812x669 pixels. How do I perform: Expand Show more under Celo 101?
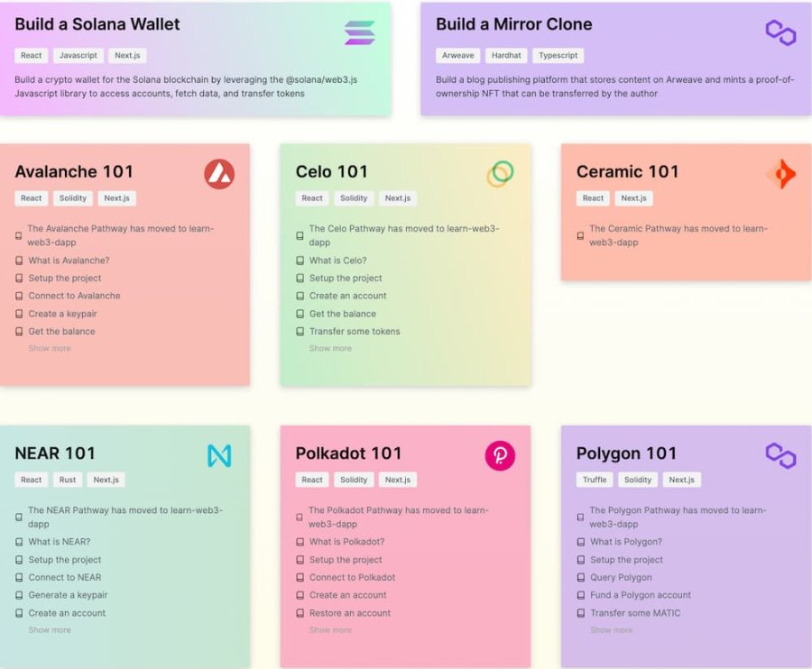330,348
